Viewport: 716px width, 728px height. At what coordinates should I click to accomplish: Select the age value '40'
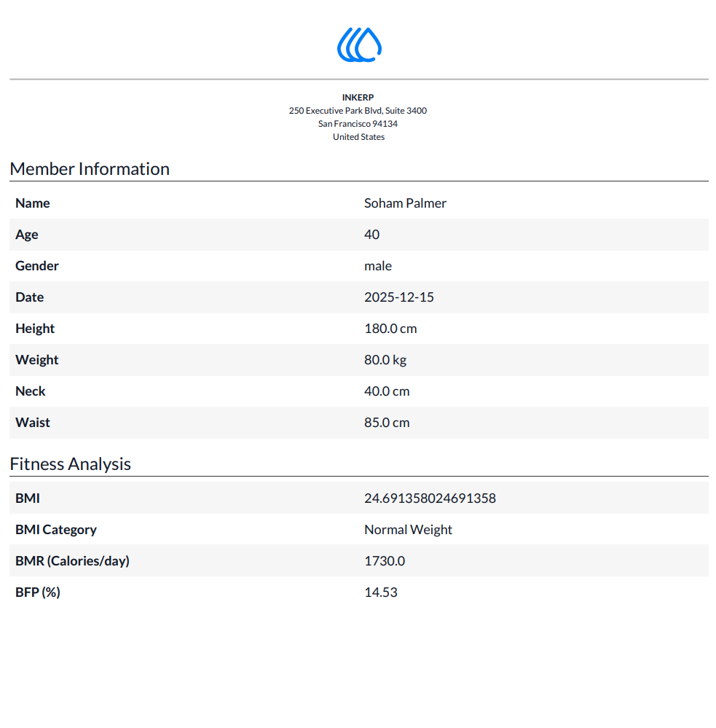tap(371, 235)
